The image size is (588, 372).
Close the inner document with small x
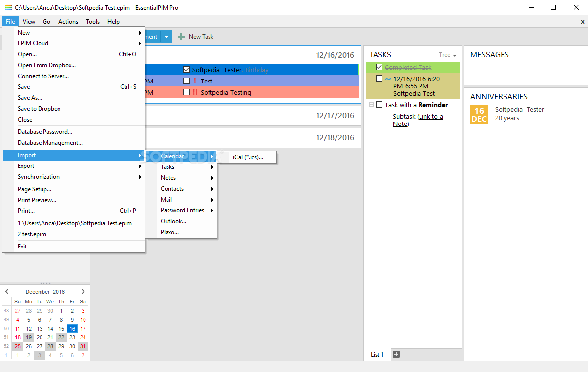(583, 22)
